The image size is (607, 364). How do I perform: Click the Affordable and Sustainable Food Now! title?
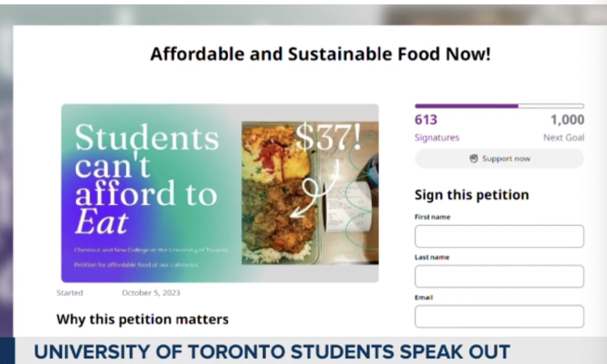[320, 54]
